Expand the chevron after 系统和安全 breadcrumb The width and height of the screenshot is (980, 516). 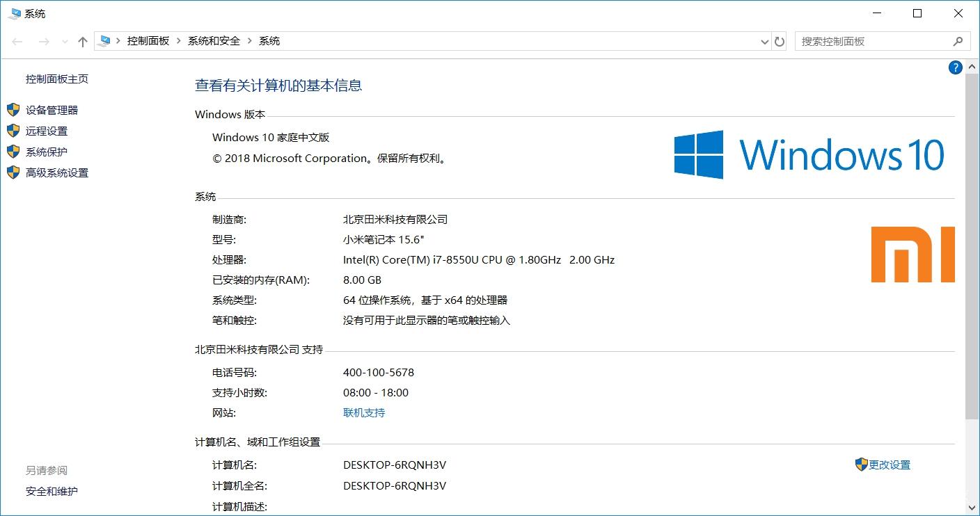(x=250, y=41)
